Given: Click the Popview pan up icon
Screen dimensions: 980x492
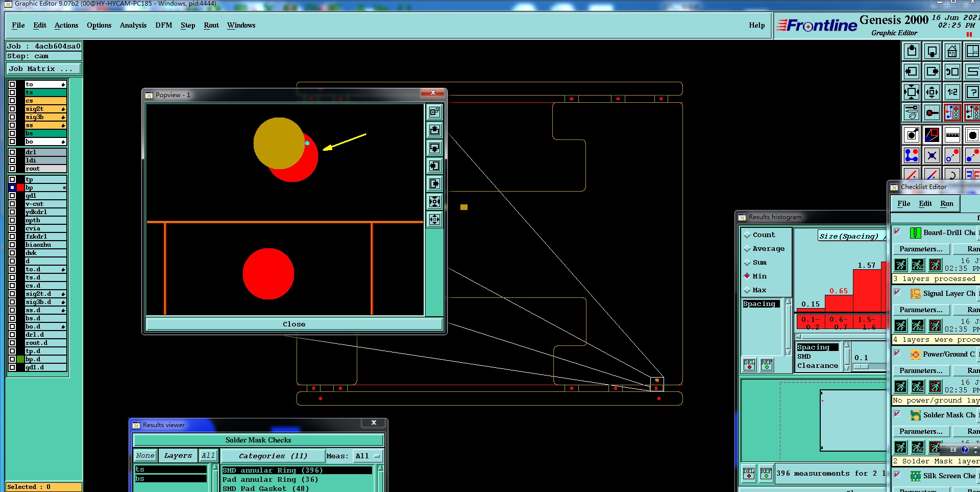Looking at the screenshot, I should point(434,130).
